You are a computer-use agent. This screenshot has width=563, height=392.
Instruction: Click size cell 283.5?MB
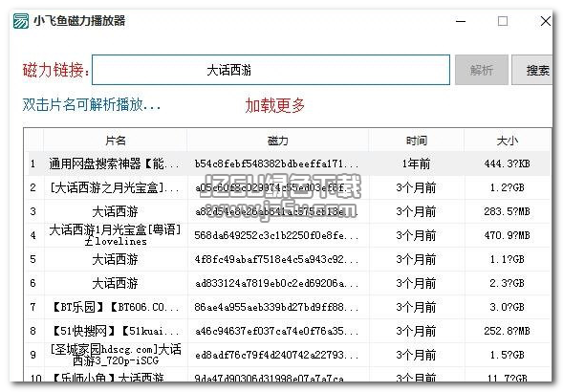[507, 211]
